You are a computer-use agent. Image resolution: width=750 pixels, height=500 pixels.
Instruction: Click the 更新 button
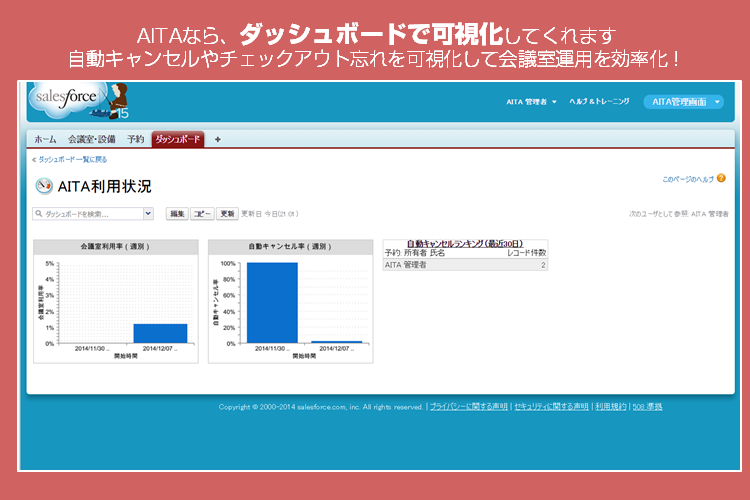227,214
